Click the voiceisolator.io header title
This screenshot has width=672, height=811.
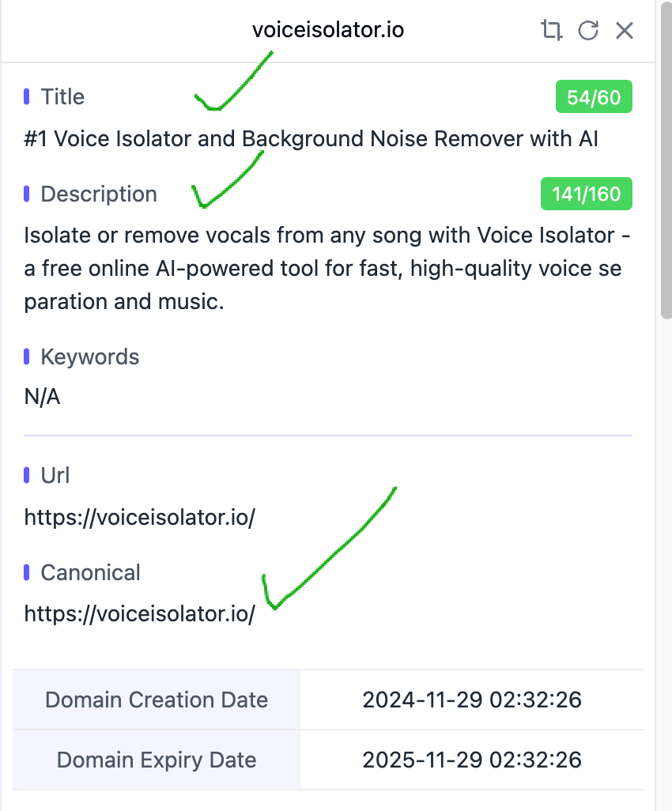(328, 31)
